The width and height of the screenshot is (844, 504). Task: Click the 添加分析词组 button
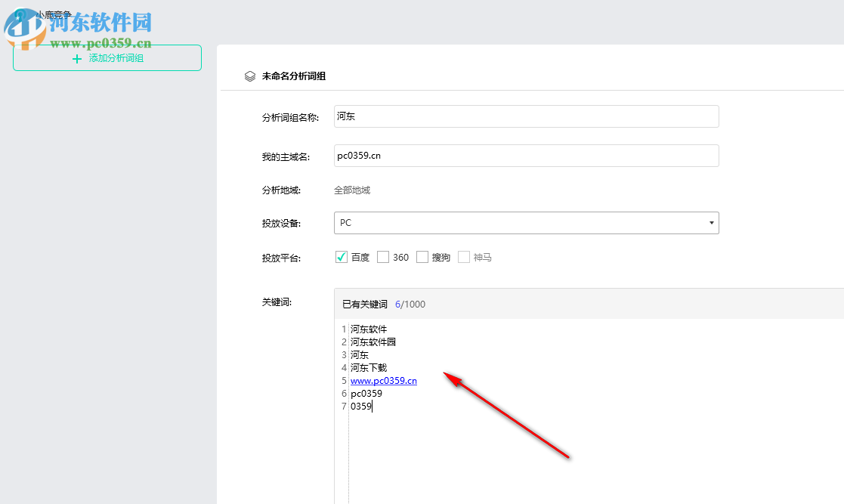(106, 57)
